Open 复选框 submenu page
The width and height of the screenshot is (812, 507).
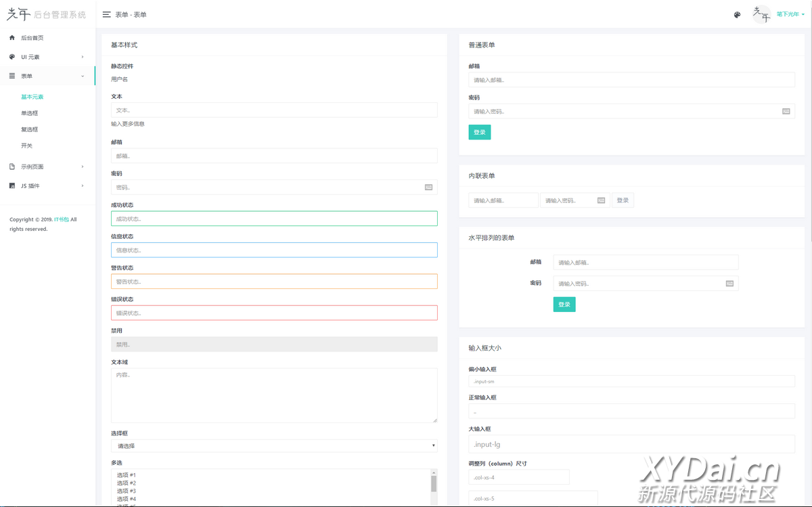(30, 129)
